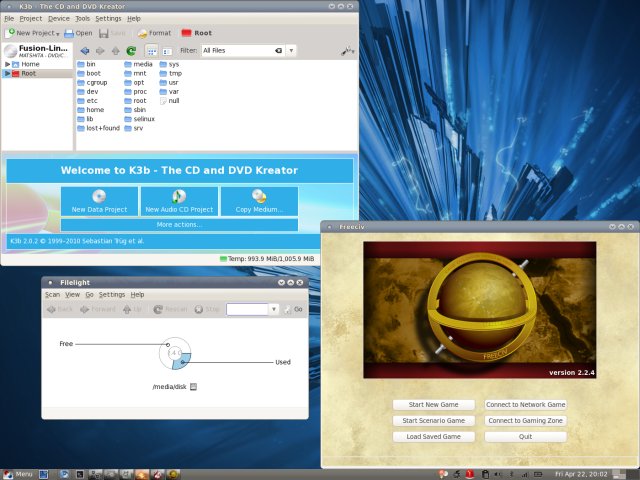Expand the Home tree node in K3b
Image resolution: width=640 pixels, height=480 pixels.
coord(7,64)
